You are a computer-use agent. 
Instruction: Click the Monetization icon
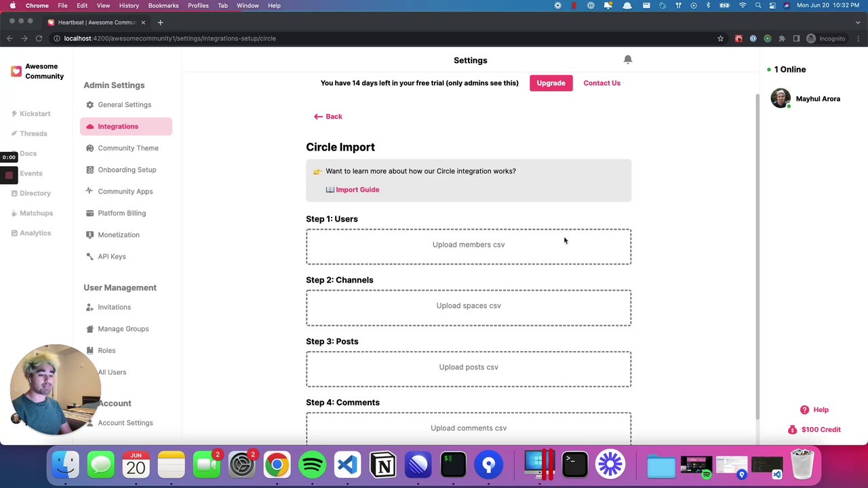coord(90,235)
